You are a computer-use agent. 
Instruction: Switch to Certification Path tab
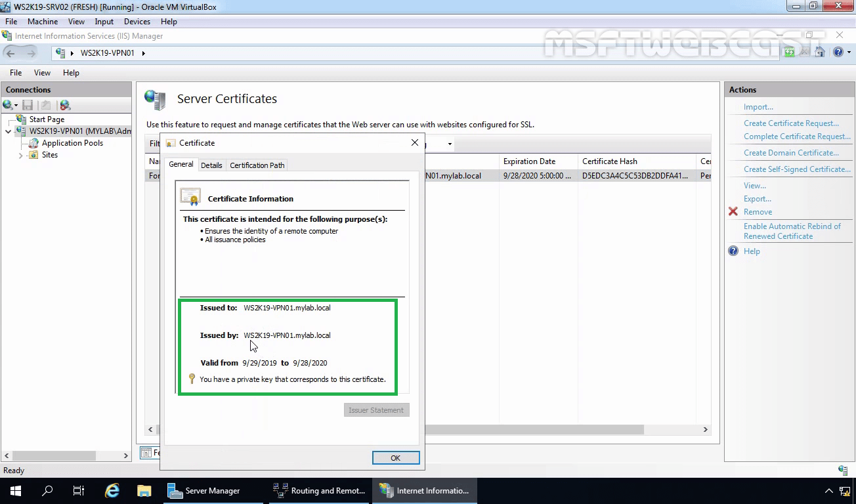pos(257,165)
